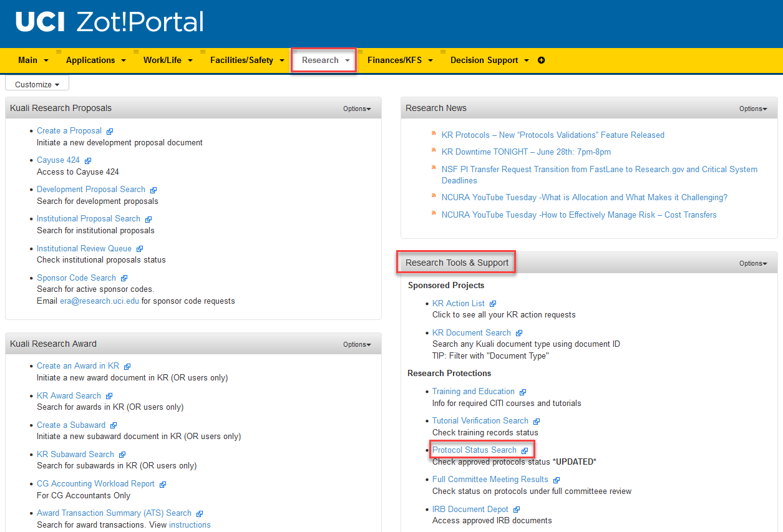Viewport: 783px width, 532px height.
Task: Click the add-tab plus icon after Decision Support
Action: click(x=541, y=60)
